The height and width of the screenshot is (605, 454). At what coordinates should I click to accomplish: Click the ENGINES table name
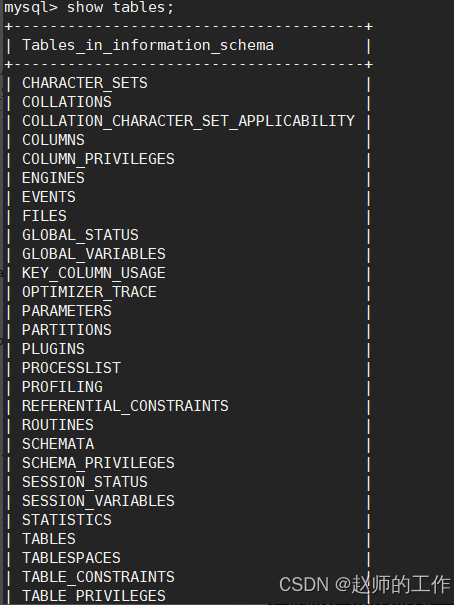pyautogui.click(x=53, y=178)
